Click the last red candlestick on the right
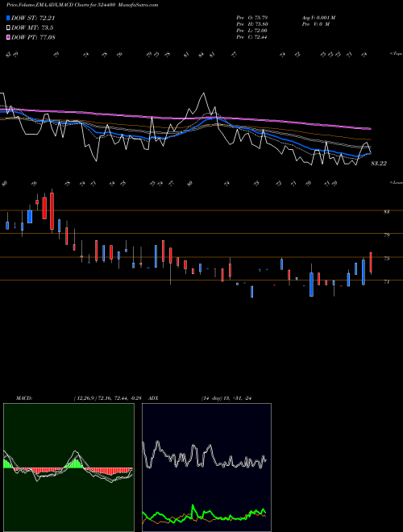This screenshot has height=532, width=403. (371, 262)
